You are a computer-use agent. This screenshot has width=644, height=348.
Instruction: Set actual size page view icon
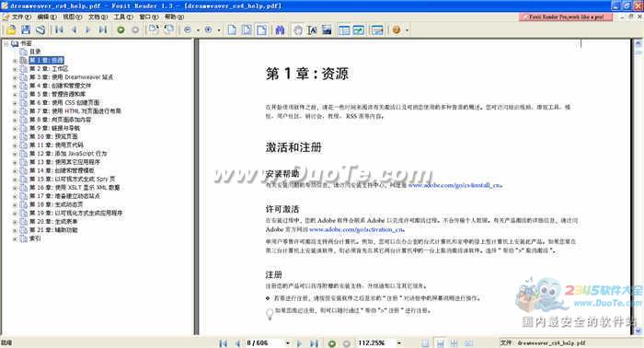click(232, 30)
